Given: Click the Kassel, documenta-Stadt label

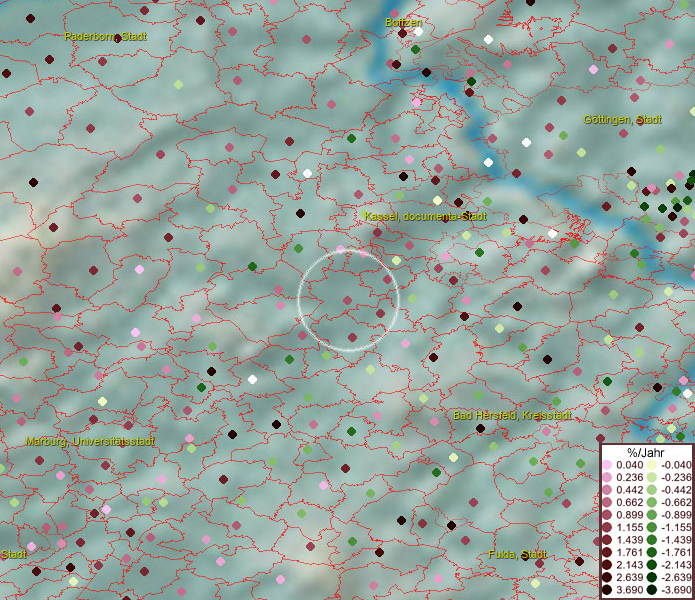Looking at the screenshot, I should (x=425, y=216).
